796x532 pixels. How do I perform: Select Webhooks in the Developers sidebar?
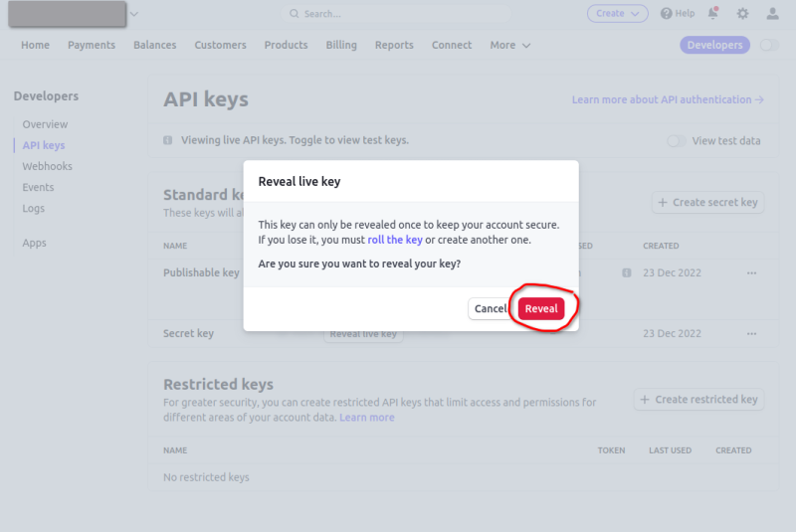[x=48, y=166]
